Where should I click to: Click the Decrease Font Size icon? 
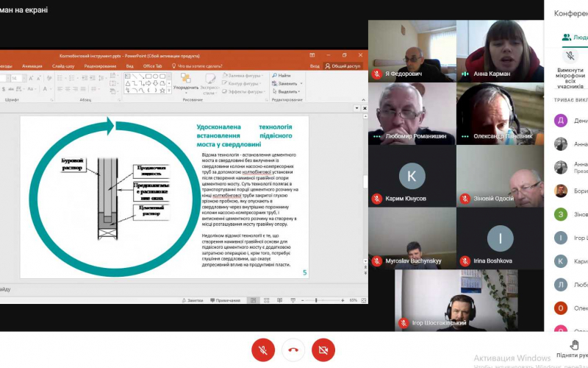[38, 78]
